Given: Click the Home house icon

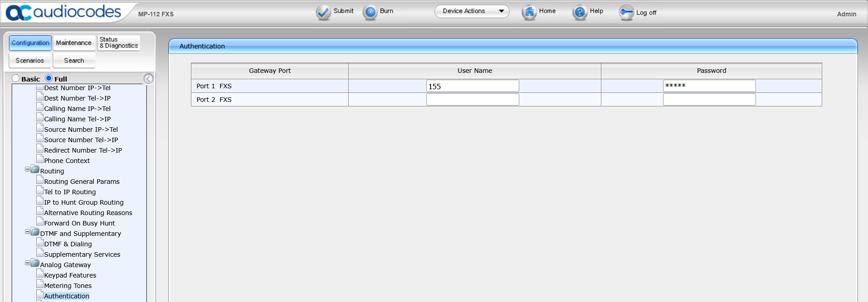Looking at the screenshot, I should (529, 12).
